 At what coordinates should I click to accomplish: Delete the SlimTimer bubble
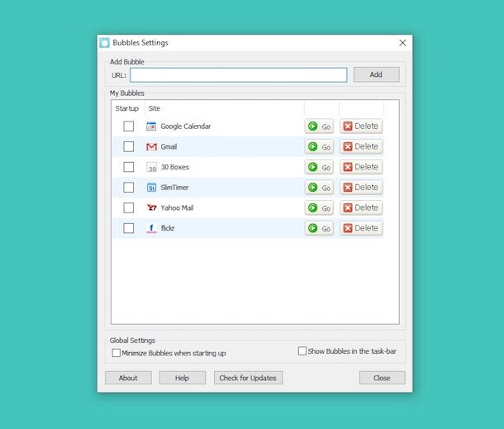click(361, 188)
